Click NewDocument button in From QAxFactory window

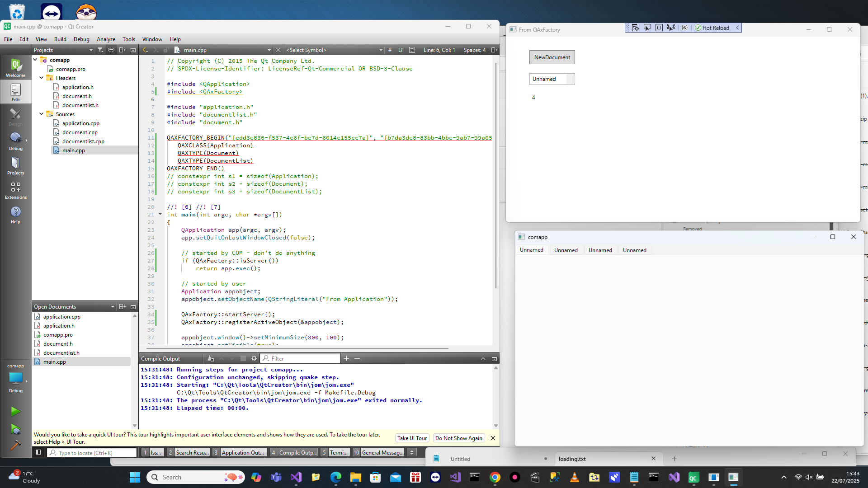(552, 57)
